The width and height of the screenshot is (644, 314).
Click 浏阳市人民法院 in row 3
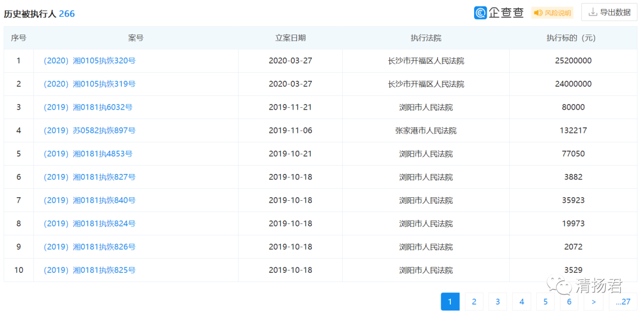426,107
